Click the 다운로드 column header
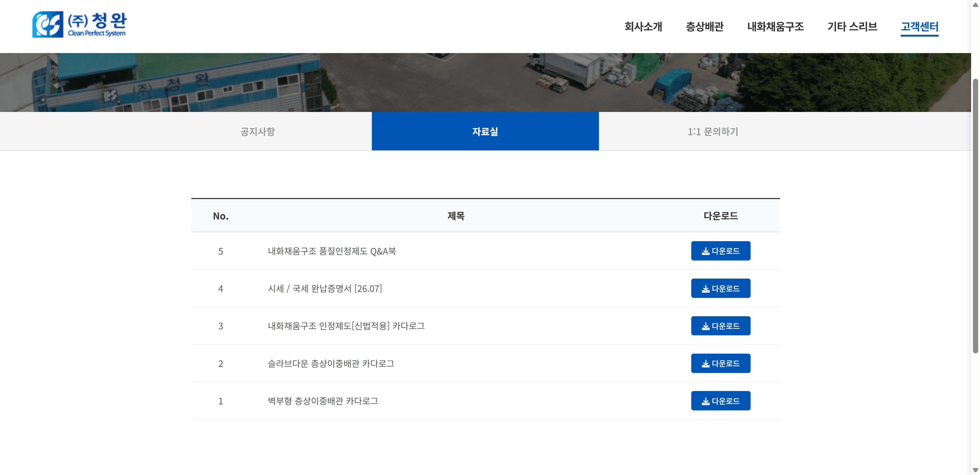This screenshot has height=475, width=980. (721, 216)
